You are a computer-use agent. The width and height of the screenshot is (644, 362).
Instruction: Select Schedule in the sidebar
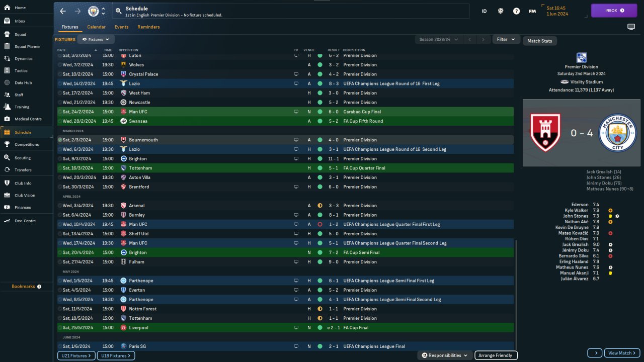pos(27,132)
